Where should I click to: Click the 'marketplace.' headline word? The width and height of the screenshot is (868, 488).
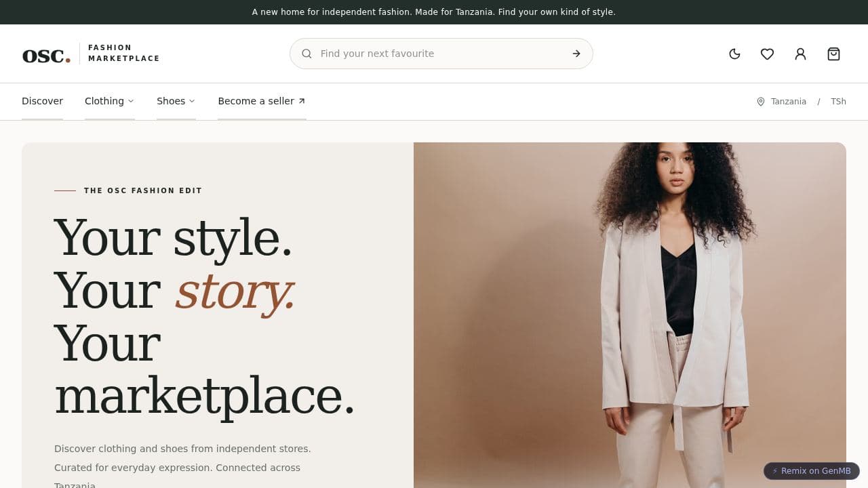[x=204, y=396]
